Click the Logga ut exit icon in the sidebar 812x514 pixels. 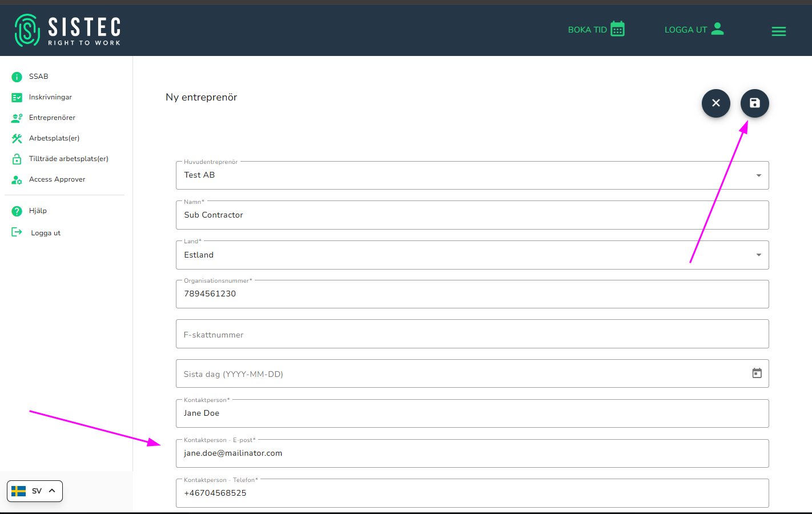click(x=17, y=232)
